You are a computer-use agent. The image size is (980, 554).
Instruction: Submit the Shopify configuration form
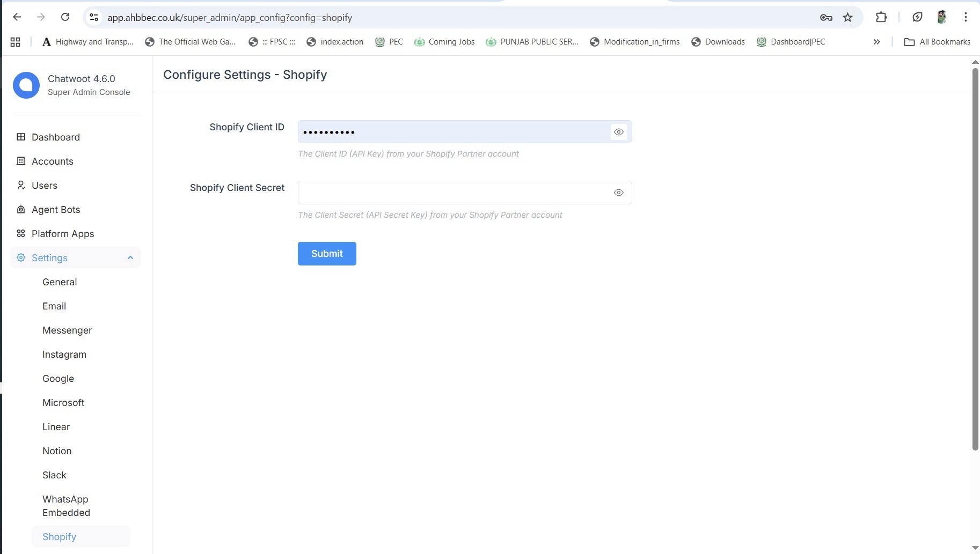click(x=327, y=254)
